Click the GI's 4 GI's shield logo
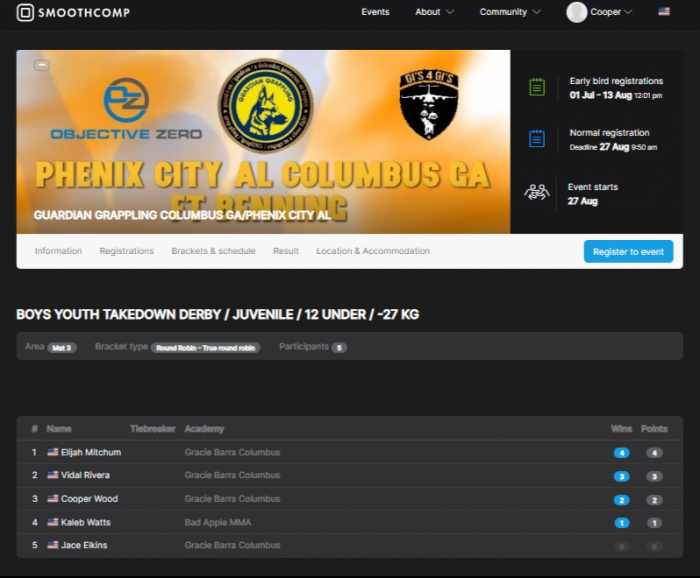Screen dimensions: 700x578 click(x=428, y=104)
